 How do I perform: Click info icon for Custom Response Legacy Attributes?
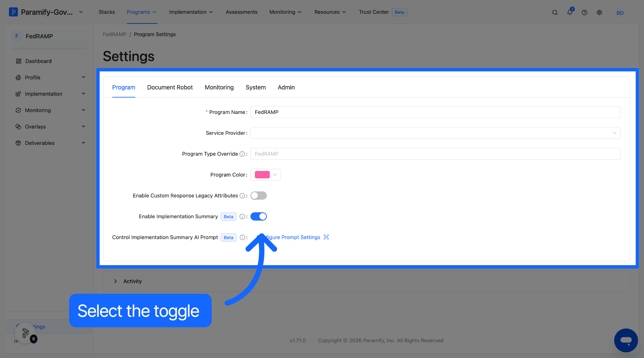[242, 196]
